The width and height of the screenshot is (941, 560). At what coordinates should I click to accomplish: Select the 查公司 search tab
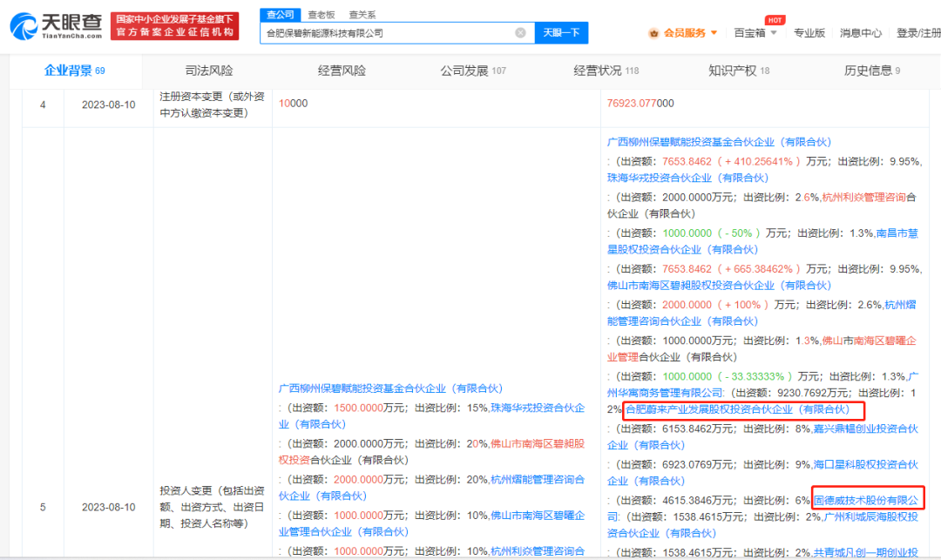[x=280, y=14]
